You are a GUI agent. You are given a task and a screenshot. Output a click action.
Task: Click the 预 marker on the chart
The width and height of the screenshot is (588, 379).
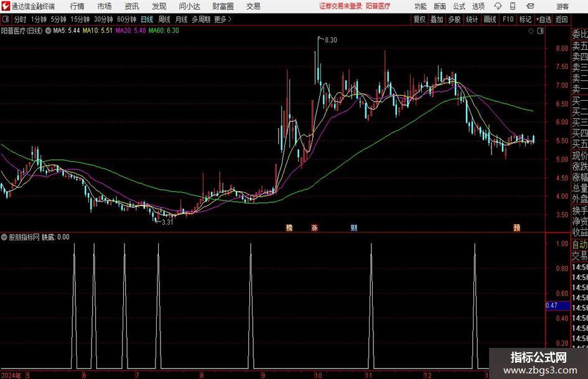pyautogui.click(x=516, y=227)
